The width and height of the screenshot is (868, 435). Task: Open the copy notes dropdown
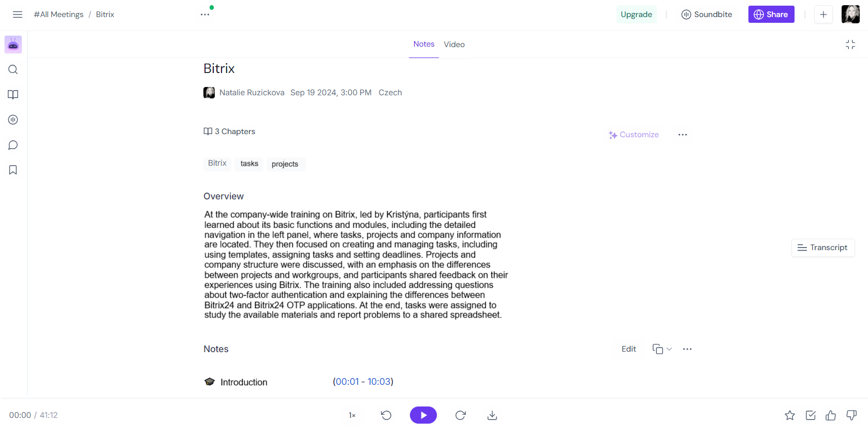point(662,349)
